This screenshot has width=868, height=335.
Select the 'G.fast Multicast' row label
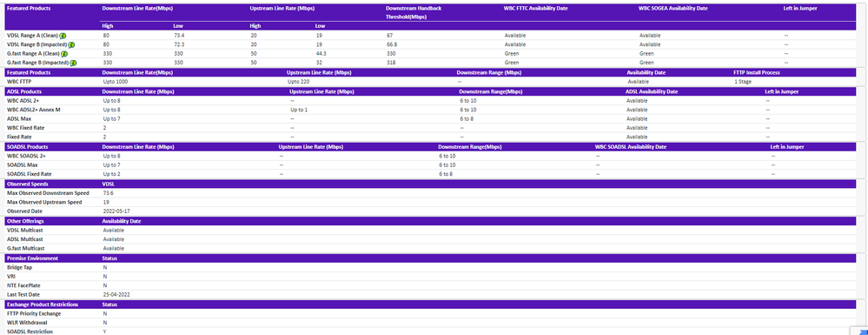(24, 248)
